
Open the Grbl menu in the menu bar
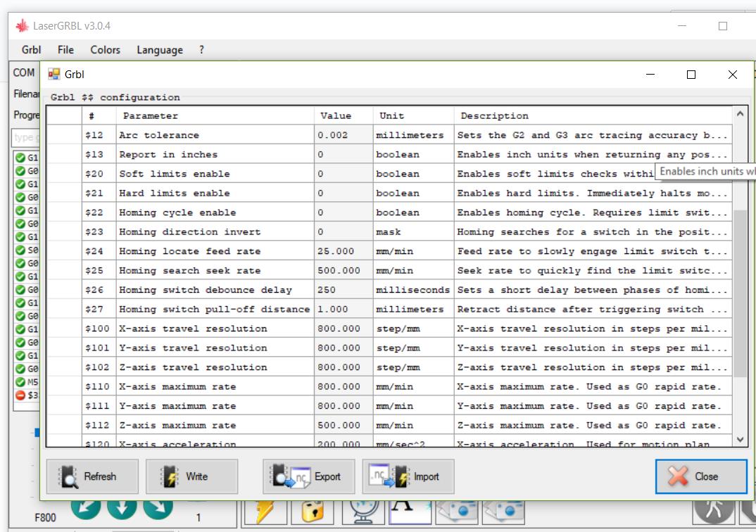click(x=32, y=50)
